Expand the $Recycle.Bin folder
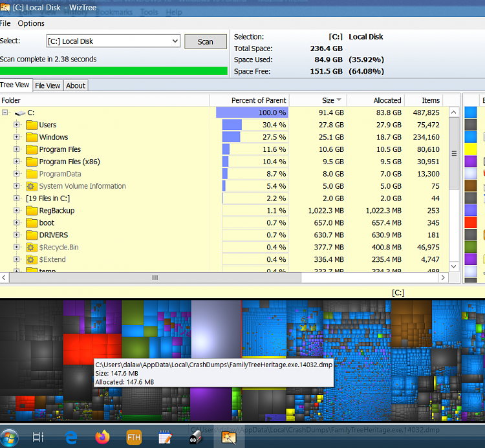Screen dimensions: 485x448 tap(17, 247)
